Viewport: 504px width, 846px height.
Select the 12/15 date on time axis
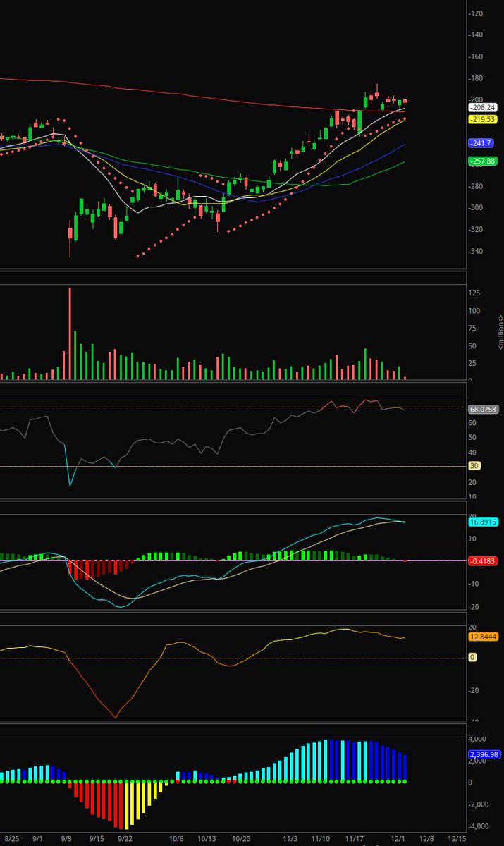tap(457, 840)
